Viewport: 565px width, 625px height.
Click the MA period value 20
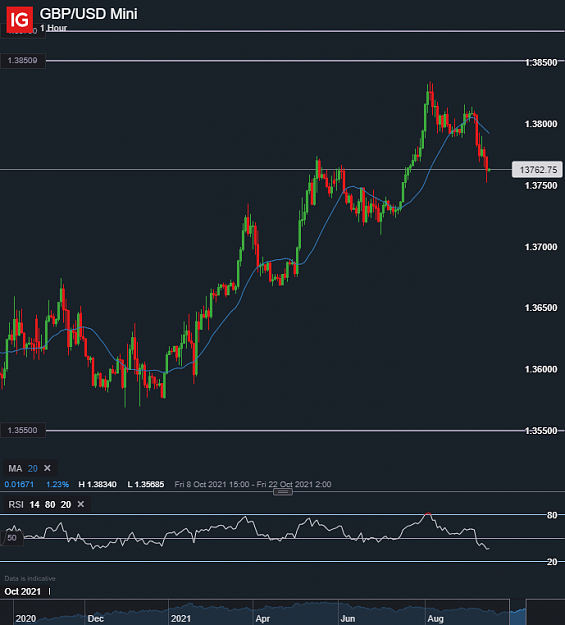[33, 468]
